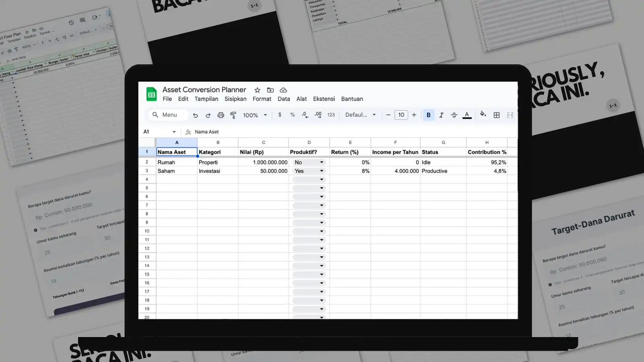Viewport: 644px width, 362px height.
Task: Open the Default font dropdown
Action: [x=361, y=115]
